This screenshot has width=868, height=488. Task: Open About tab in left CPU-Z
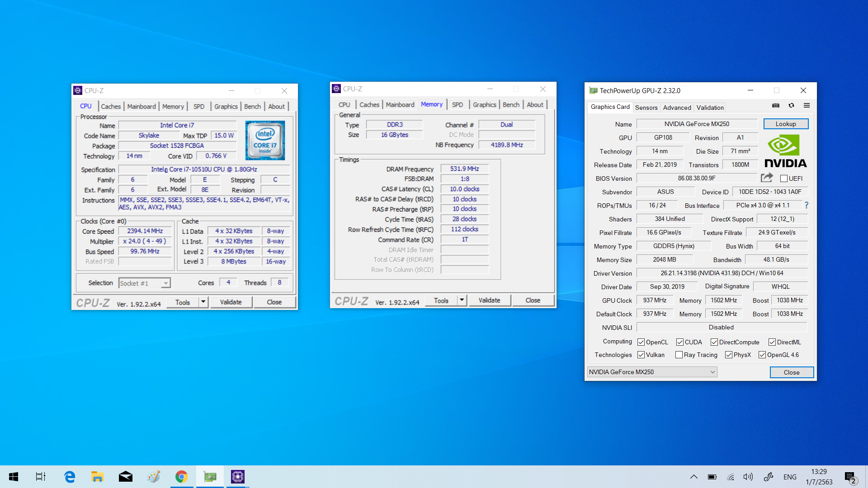tap(277, 106)
